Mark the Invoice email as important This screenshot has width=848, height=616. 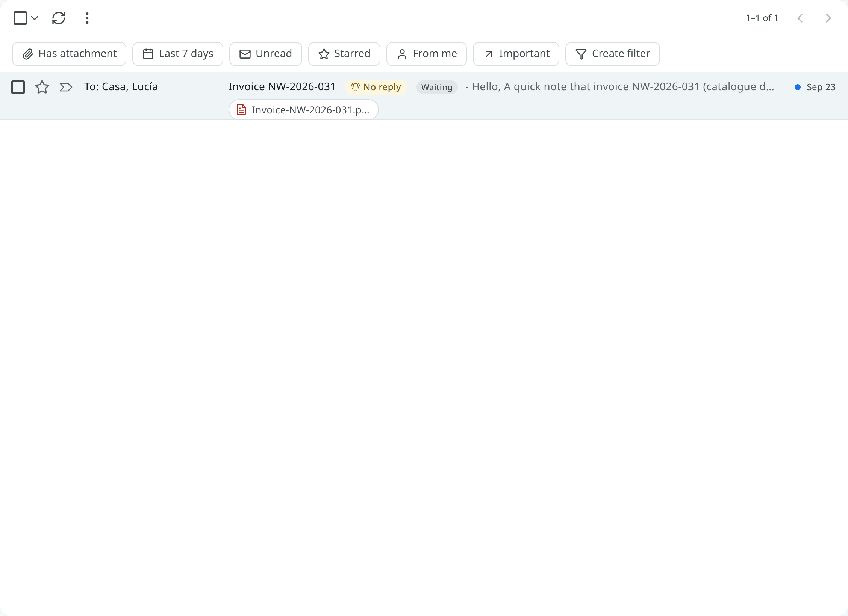(x=66, y=87)
